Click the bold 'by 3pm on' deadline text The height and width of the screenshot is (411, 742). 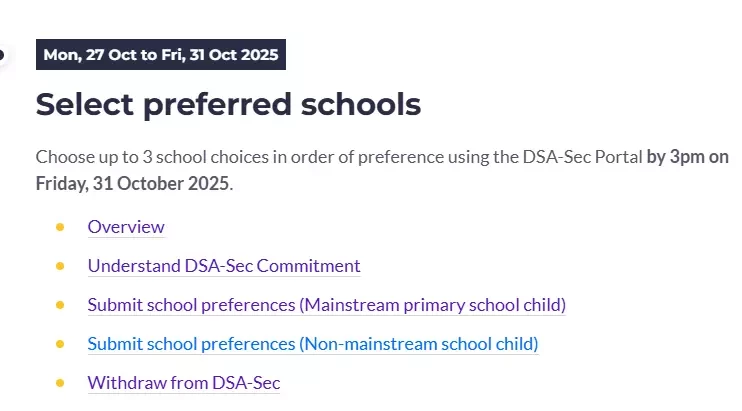pyautogui.click(x=688, y=157)
